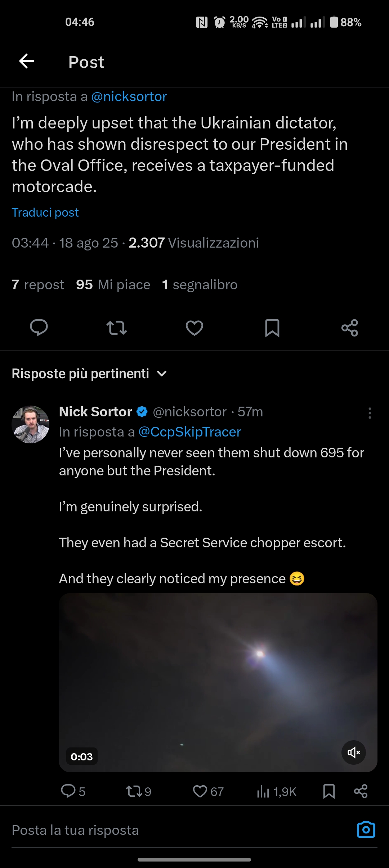Share Nick Sortor's reply
The height and width of the screenshot is (868, 389).
361,791
